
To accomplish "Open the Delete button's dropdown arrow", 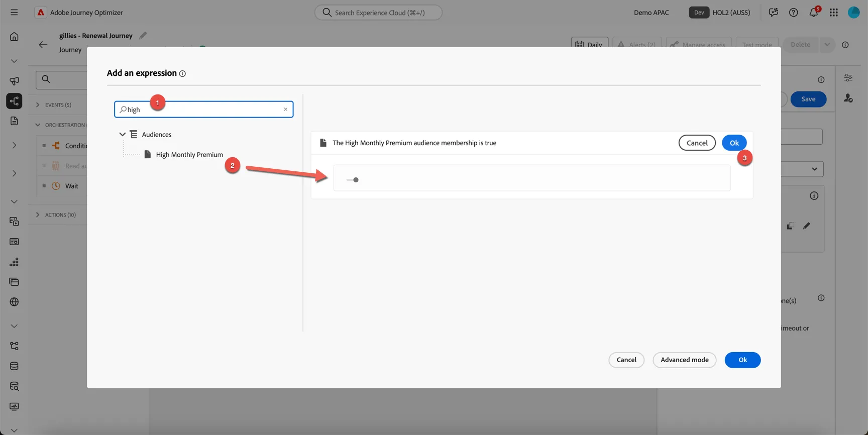I will point(827,45).
